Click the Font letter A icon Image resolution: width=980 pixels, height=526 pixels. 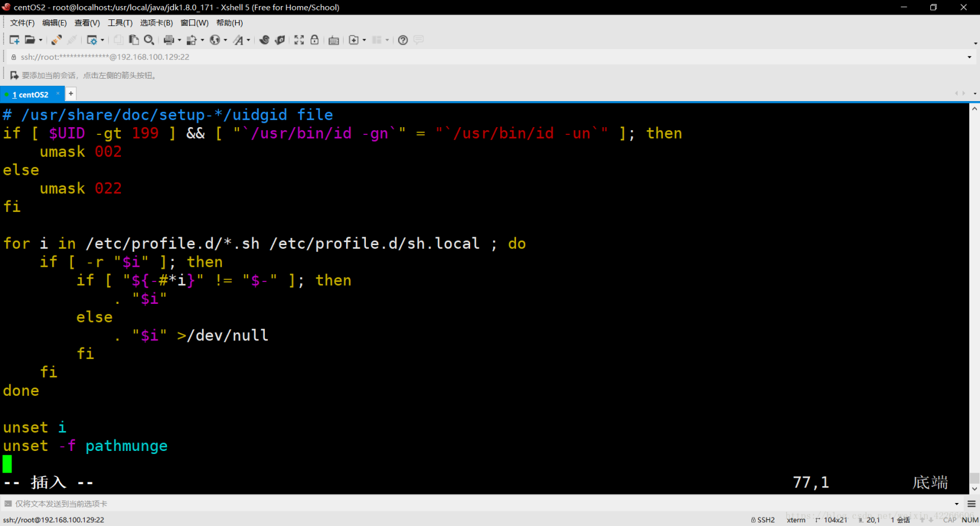(238, 40)
